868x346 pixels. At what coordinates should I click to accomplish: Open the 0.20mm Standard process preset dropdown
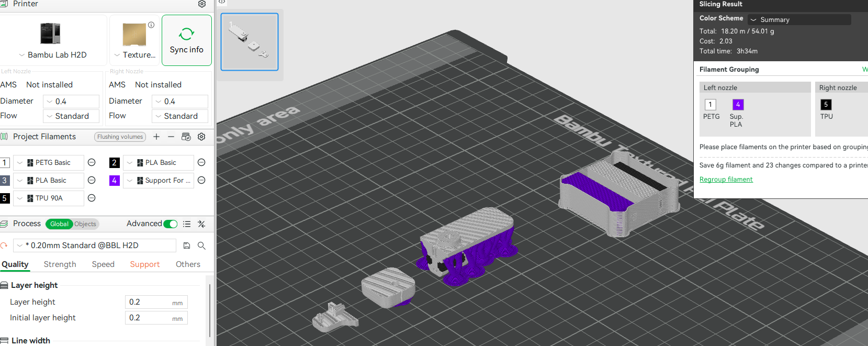(x=94, y=245)
